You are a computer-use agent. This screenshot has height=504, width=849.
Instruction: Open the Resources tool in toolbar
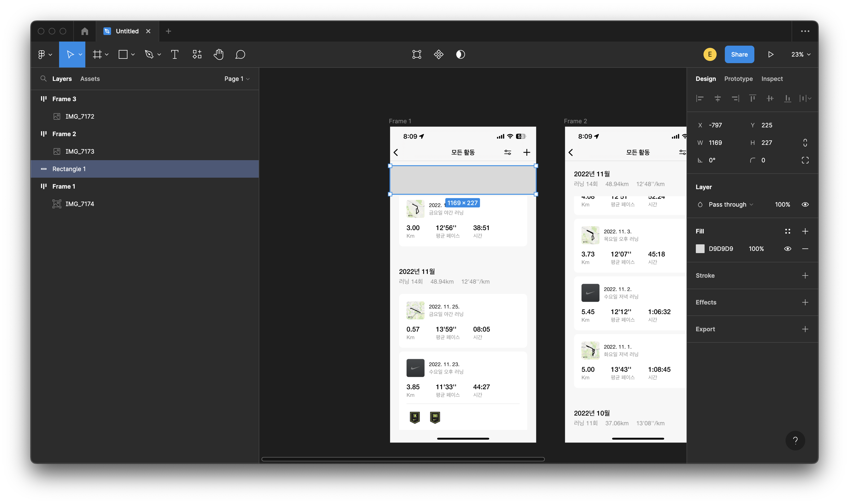click(x=197, y=54)
